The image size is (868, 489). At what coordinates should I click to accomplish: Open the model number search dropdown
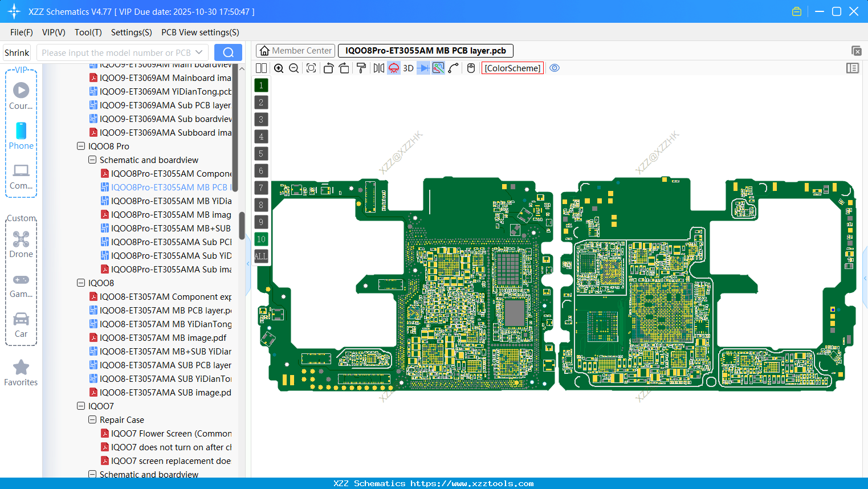[199, 52]
